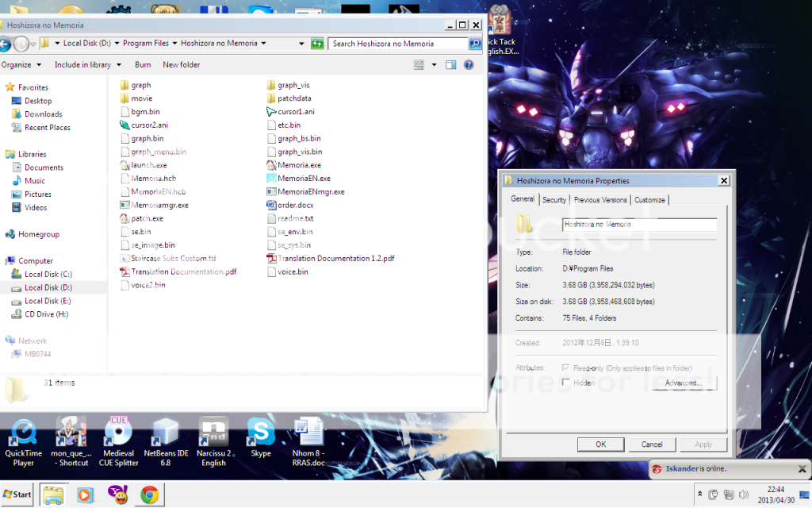
Task: Enable the Hidden attribute checkbox
Action: 565,383
